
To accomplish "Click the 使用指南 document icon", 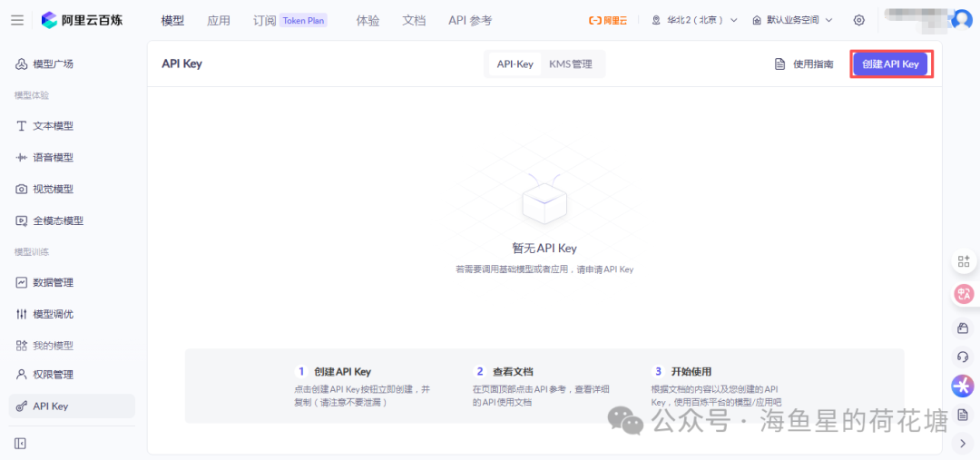I will (x=779, y=64).
